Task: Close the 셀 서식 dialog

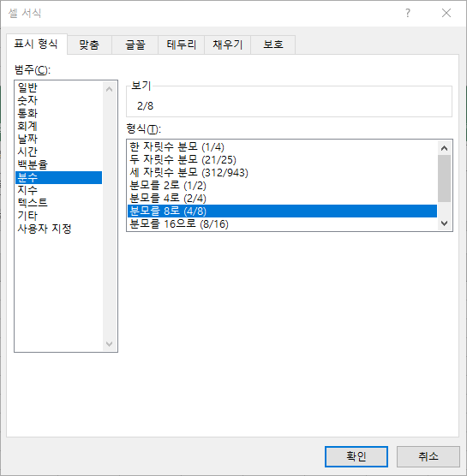Action: pos(446,13)
